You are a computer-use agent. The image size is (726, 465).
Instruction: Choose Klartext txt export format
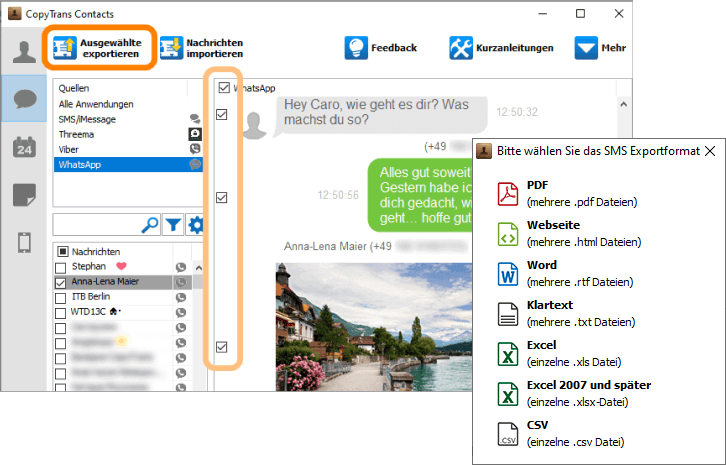[567, 314]
